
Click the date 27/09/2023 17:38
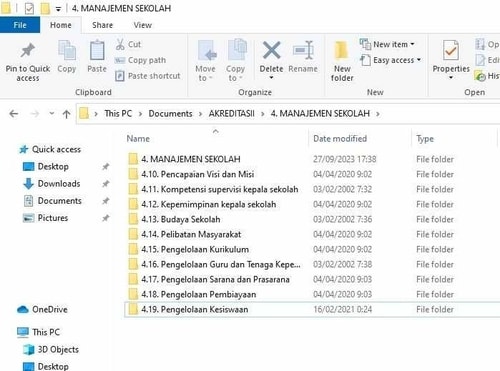[x=345, y=159]
